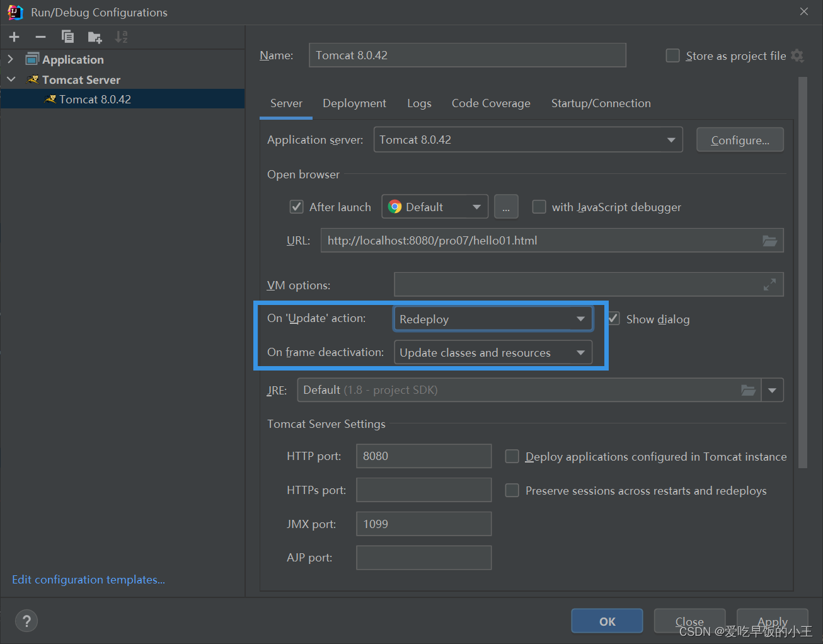Switch to the Deployment tab

pos(354,103)
